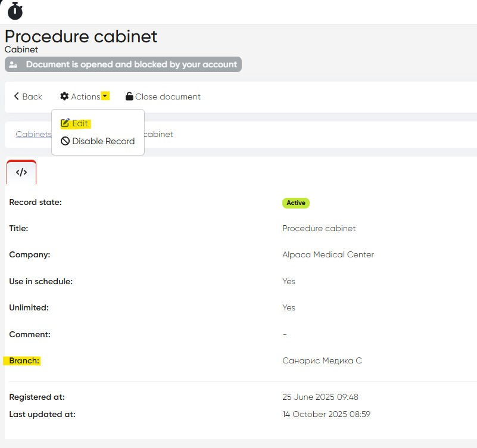Click the Back chevron arrow icon
Image resolution: width=477 pixels, height=448 pixels.
pos(17,97)
